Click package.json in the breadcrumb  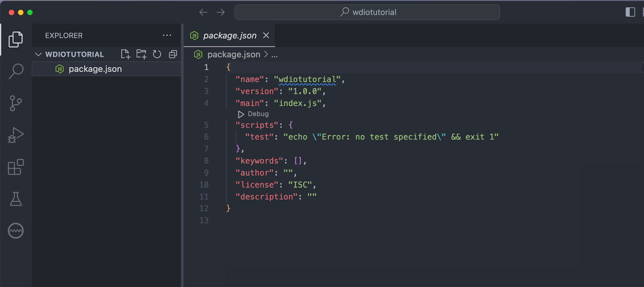coord(234,54)
